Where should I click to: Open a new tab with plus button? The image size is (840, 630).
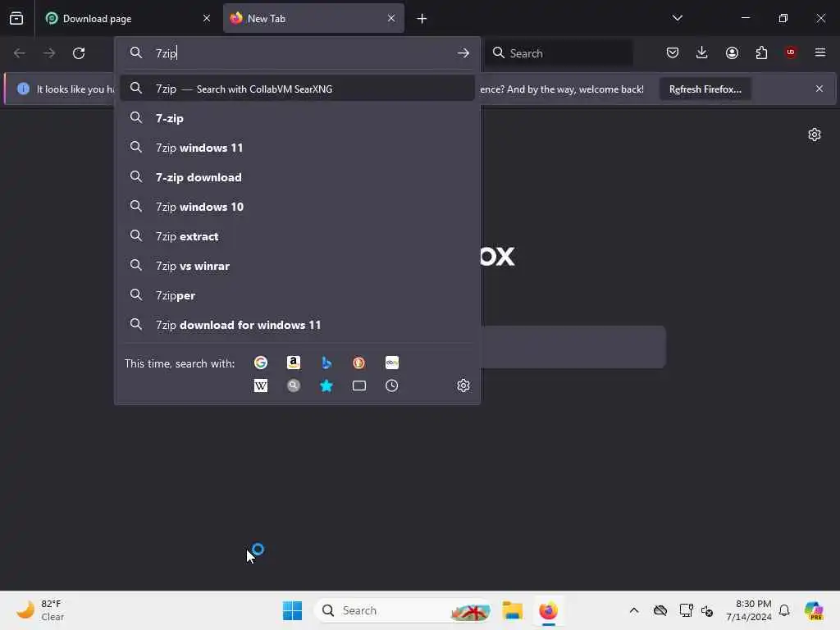tap(422, 19)
